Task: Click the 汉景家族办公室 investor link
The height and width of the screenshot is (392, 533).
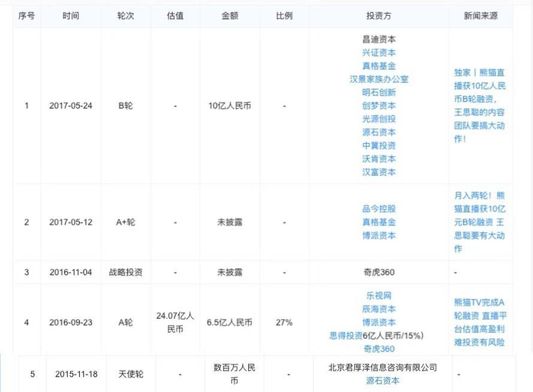Action: point(378,79)
